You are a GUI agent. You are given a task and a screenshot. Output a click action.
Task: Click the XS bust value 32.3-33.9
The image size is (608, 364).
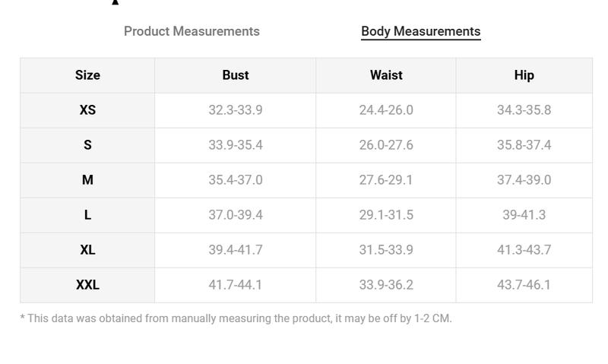[236, 110]
